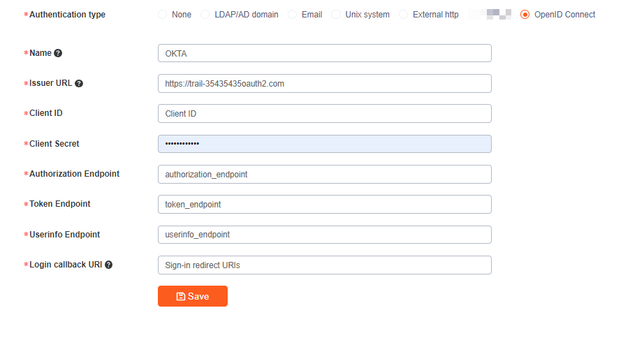
Task: Click the blurred authentication option
Action: [x=490, y=15]
